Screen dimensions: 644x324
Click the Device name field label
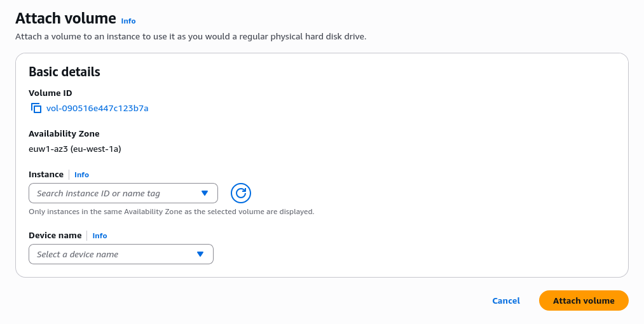pyautogui.click(x=55, y=236)
